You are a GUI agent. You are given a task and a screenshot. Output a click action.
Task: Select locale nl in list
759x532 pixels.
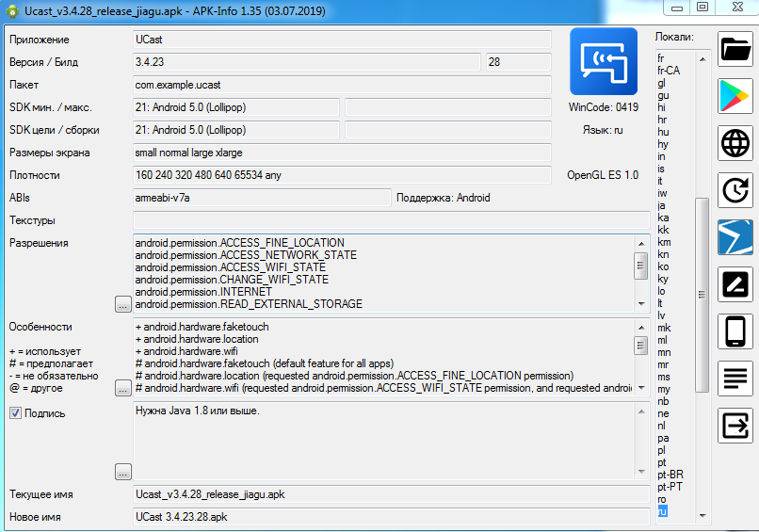pyautogui.click(x=661, y=426)
